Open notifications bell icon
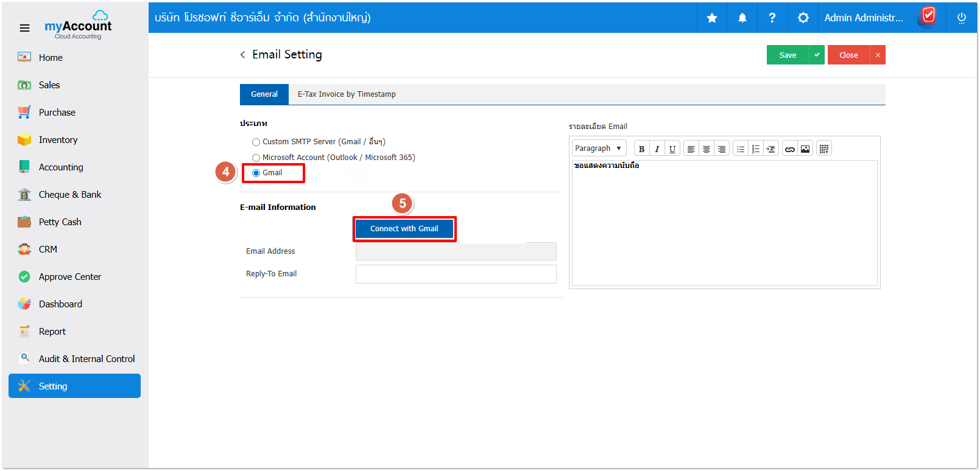This screenshot has width=980, height=471. pos(742,18)
